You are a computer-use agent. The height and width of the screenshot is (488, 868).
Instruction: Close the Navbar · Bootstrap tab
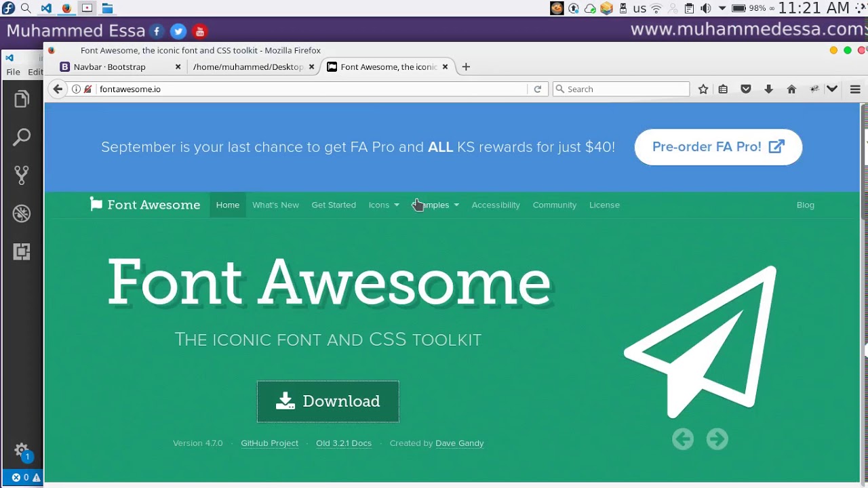tap(178, 66)
